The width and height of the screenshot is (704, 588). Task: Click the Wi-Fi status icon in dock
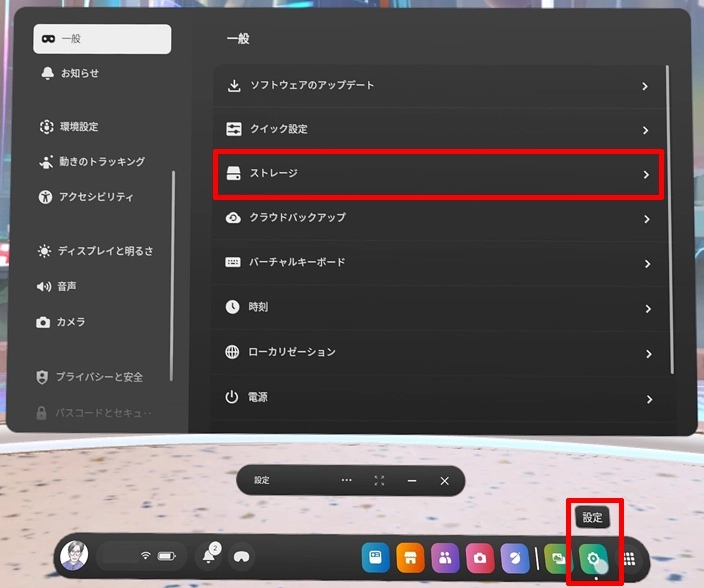pos(145,556)
